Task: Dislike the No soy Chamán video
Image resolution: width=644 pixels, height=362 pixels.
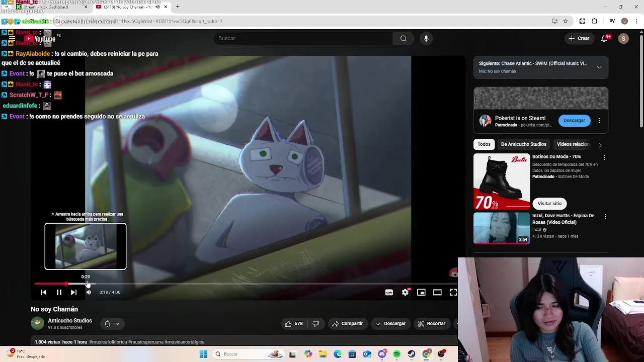Action: pyautogui.click(x=316, y=324)
